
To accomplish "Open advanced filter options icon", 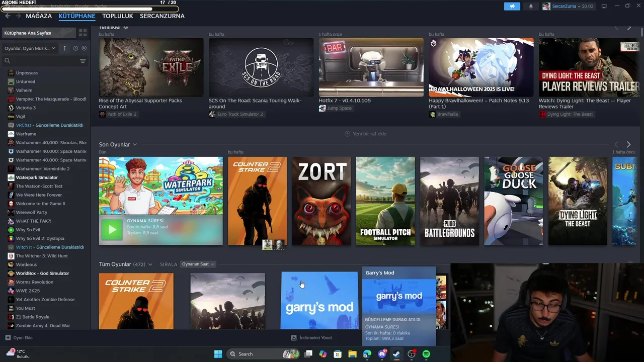I will coord(83,61).
